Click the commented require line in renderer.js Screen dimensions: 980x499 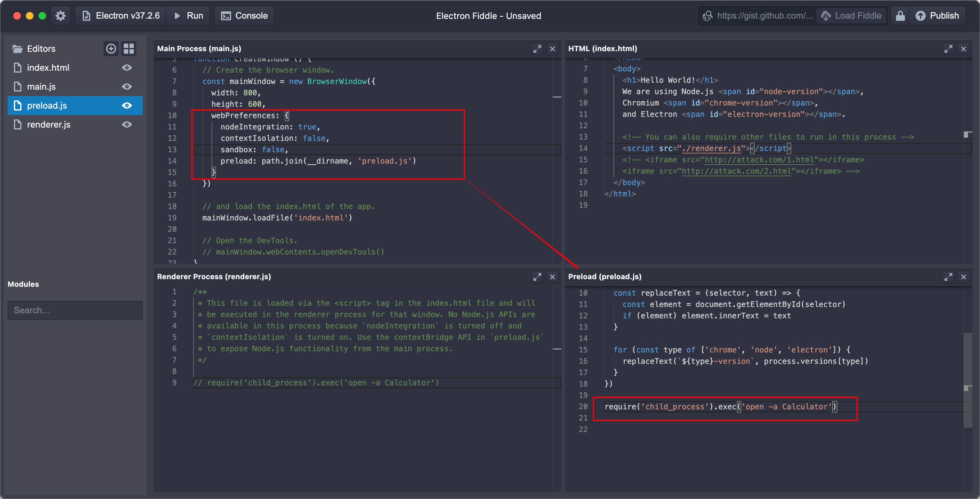coord(316,382)
